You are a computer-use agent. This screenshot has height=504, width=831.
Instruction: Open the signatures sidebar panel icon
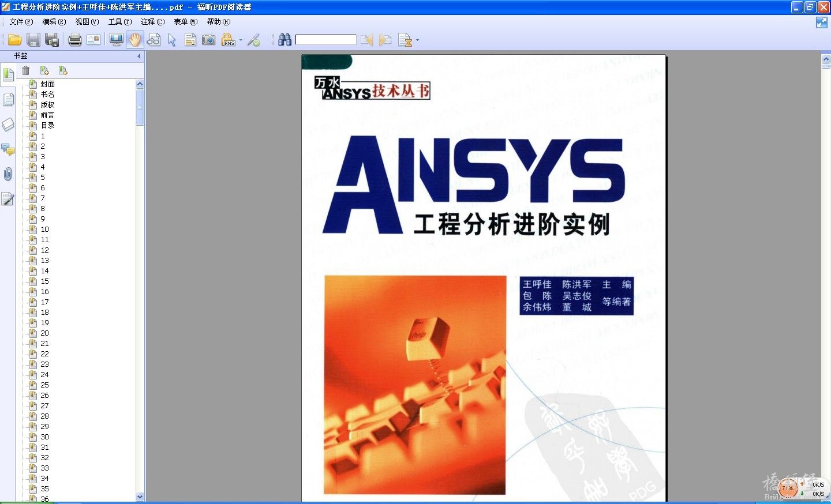pyautogui.click(x=8, y=199)
